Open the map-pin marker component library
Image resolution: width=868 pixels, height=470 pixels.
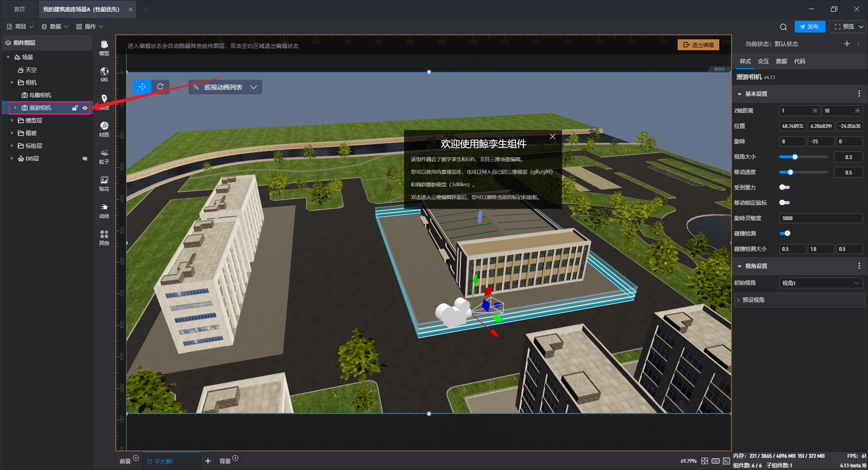point(104,101)
